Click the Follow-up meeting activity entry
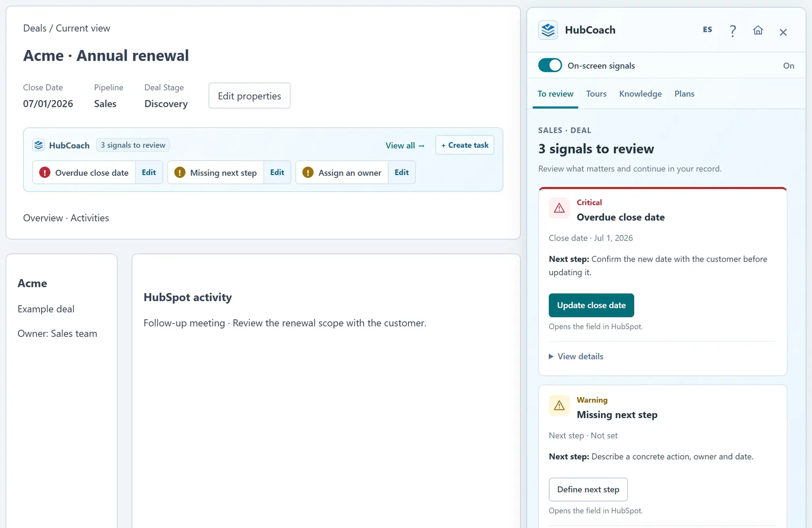Screen dimensions: 812x528 click(x=285, y=323)
